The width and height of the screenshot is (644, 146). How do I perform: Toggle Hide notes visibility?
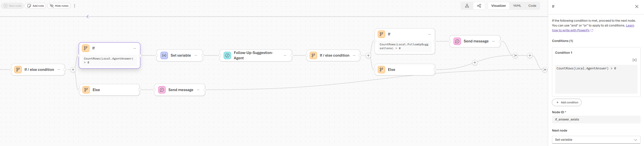point(59,6)
